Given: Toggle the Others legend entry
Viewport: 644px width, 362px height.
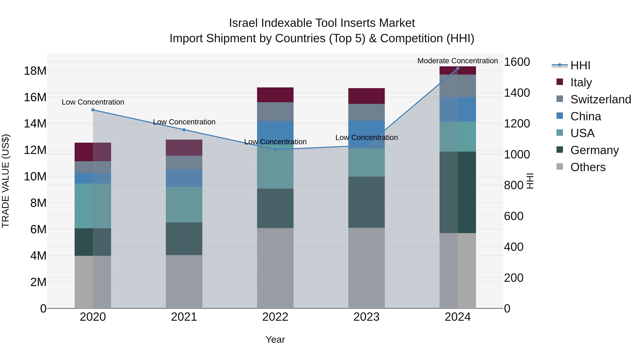Looking at the screenshot, I should [581, 167].
